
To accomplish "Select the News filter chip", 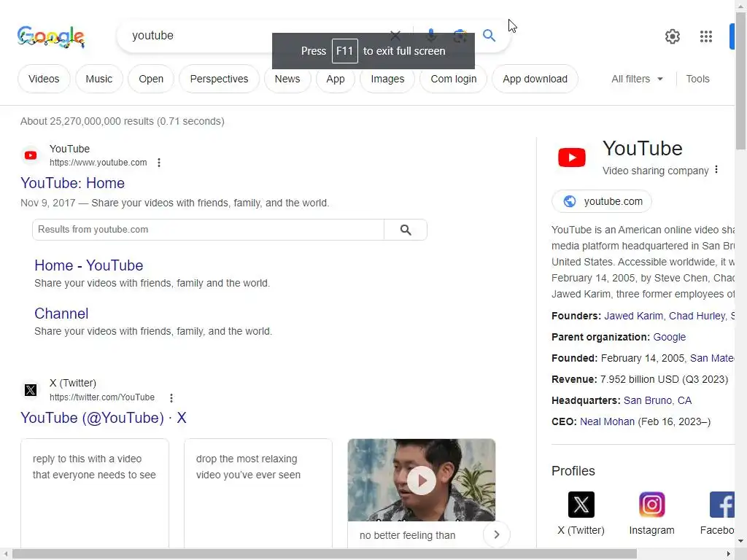I will point(287,79).
